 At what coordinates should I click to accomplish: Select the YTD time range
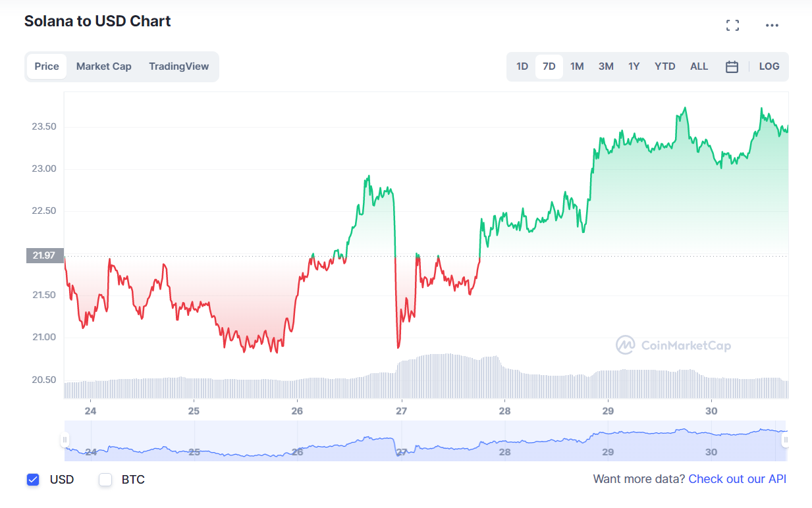(664, 66)
